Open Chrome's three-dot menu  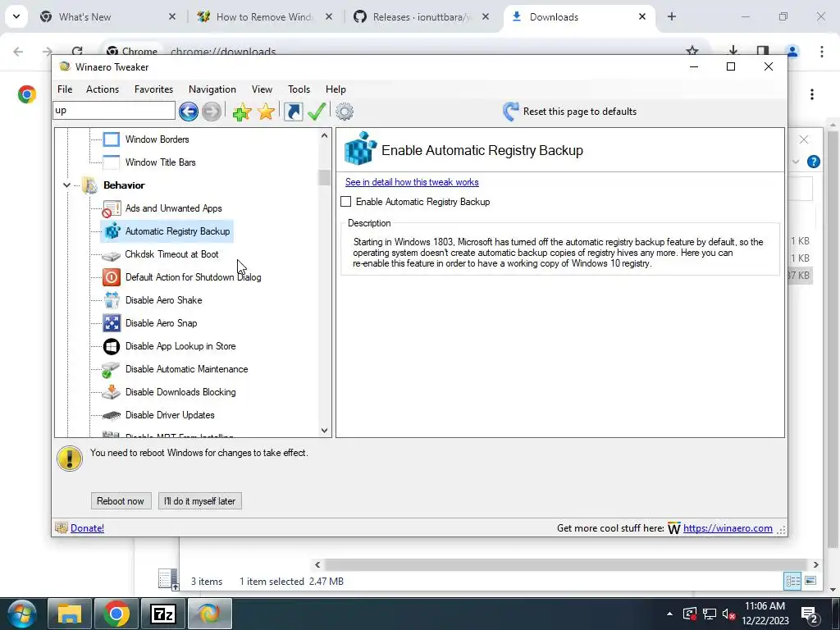[x=821, y=52]
